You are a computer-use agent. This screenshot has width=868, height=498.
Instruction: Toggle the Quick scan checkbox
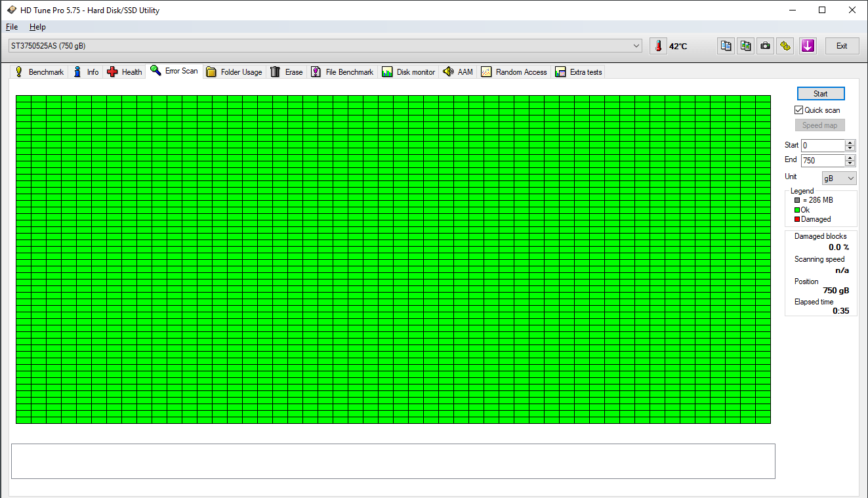798,110
